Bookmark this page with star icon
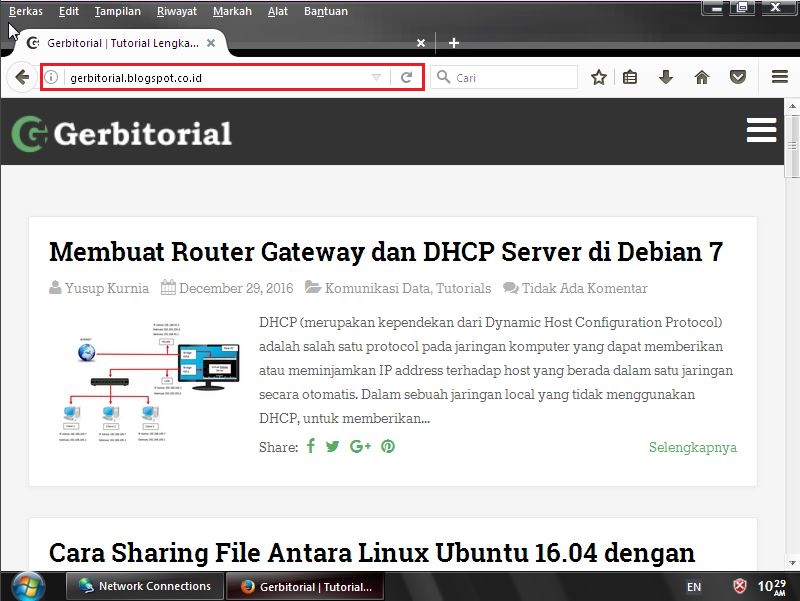The height and width of the screenshot is (601, 800). coord(598,78)
